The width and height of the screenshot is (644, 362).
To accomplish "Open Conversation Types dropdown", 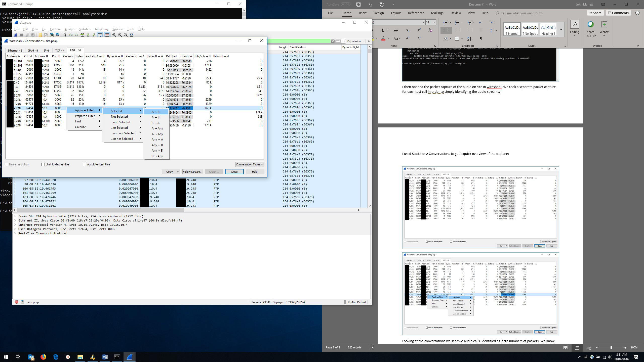I will [x=250, y=164].
